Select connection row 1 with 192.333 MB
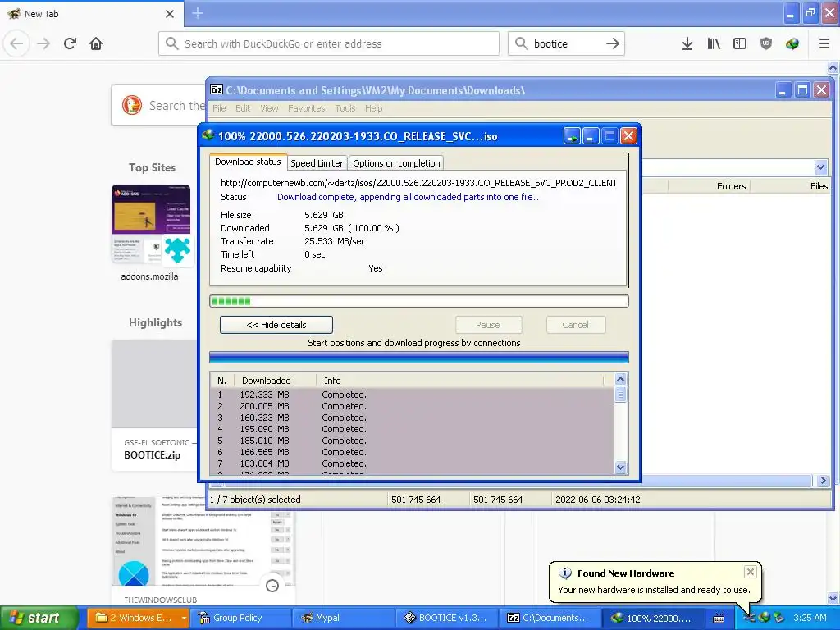The height and width of the screenshot is (630, 840). coord(411,395)
